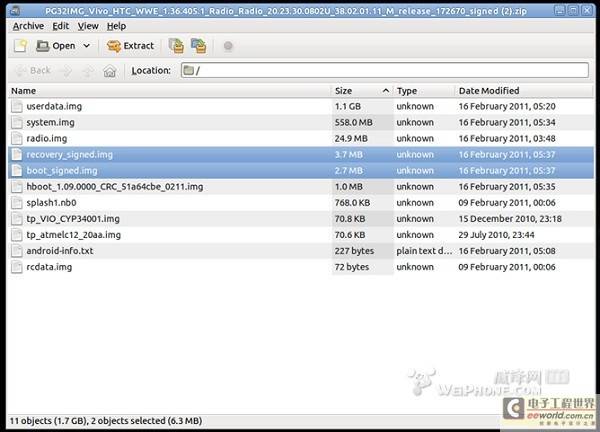This screenshot has width=600, height=432.
Task: Go back with the Back button
Action: point(33,70)
